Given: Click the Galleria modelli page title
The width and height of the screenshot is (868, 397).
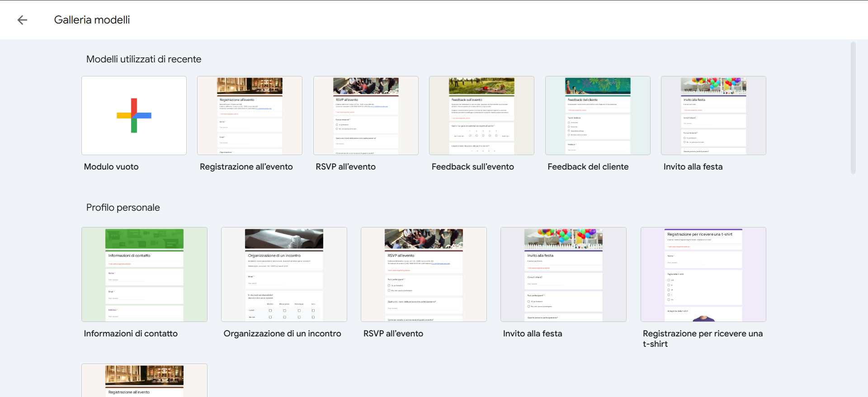Looking at the screenshot, I should tap(92, 20).
